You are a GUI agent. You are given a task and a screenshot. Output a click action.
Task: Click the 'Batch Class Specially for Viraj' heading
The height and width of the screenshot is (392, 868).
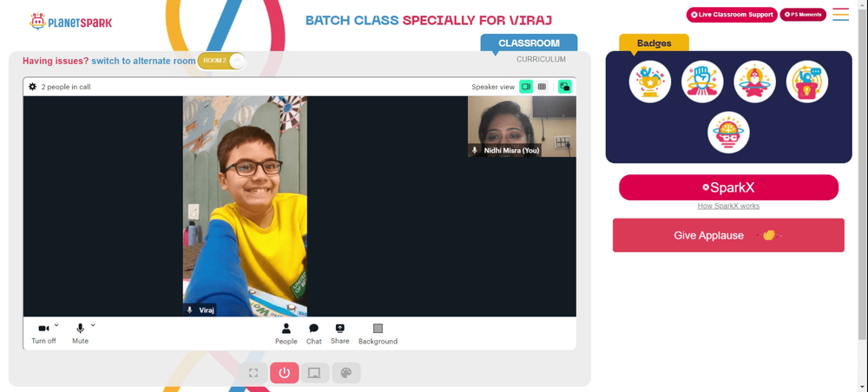click(x=429, y=21)
